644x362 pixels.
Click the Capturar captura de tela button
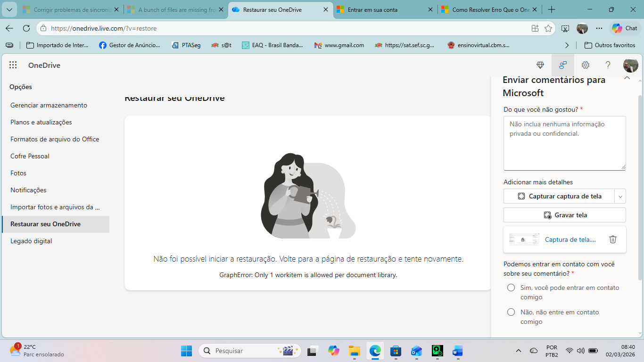click(x=559, y=196)
